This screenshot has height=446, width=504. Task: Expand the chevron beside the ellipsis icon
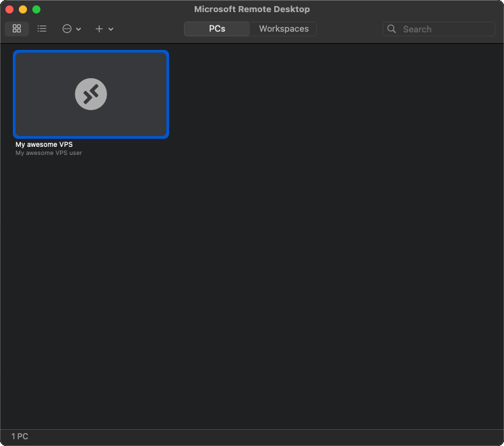click(x=79, y=30)
